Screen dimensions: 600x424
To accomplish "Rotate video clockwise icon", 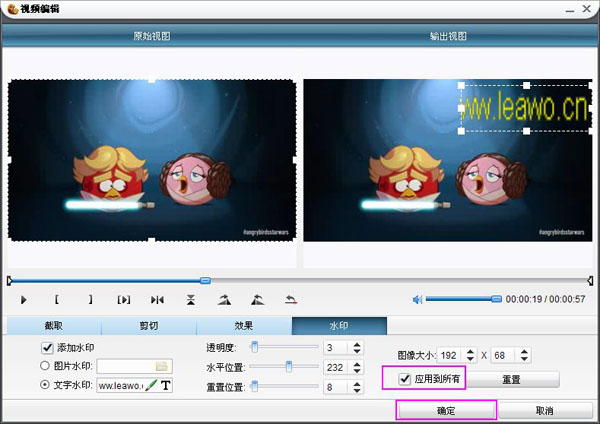I will (x=224, y=300).
